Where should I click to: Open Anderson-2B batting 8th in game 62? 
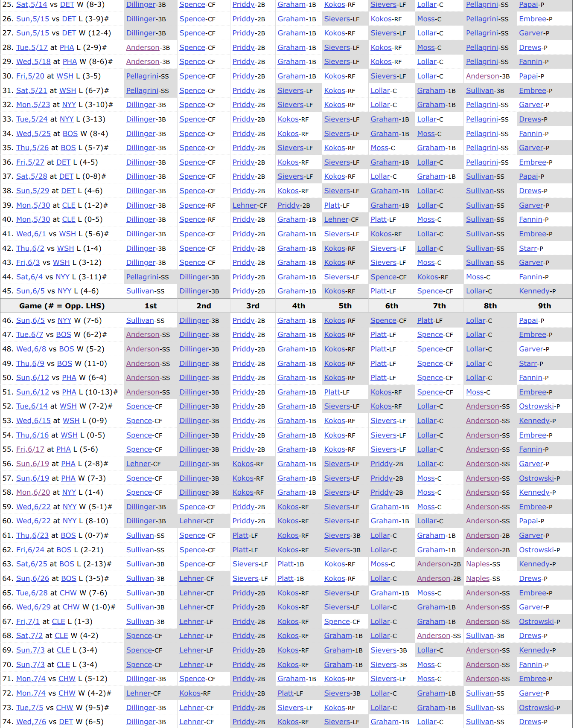point(482,550)
